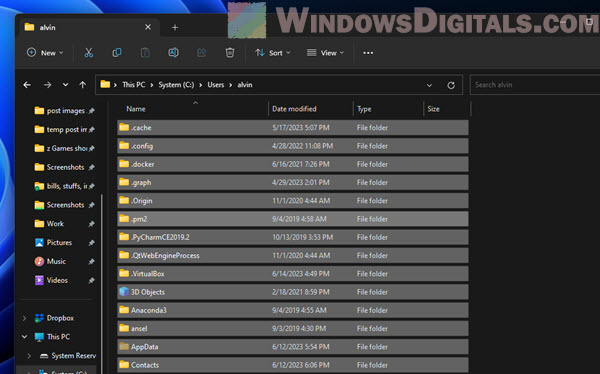Select the .pm2 folder

(x=293, y=219)
